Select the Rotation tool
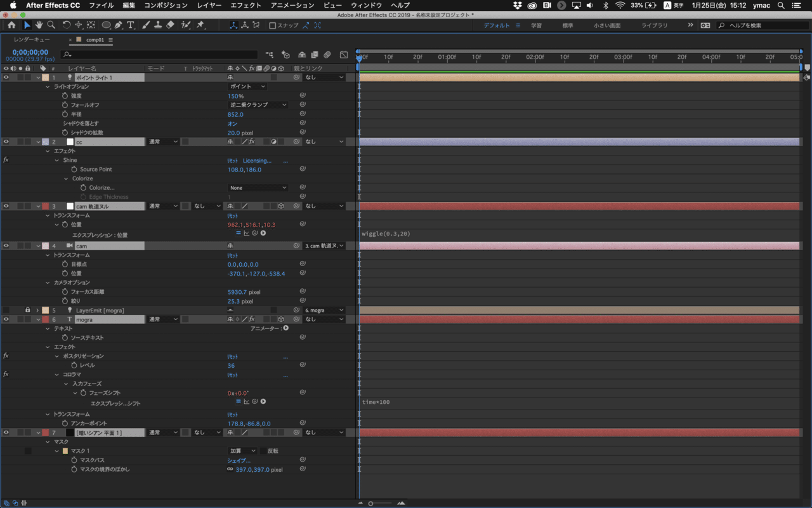Viewport: 812px width, 508px height. point(67,25)
